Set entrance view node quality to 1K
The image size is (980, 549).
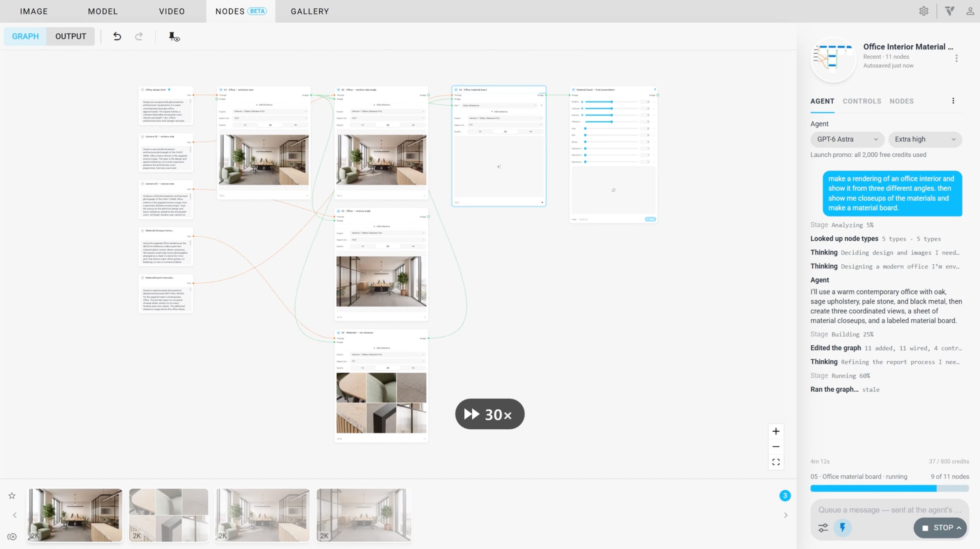(245, 125)
